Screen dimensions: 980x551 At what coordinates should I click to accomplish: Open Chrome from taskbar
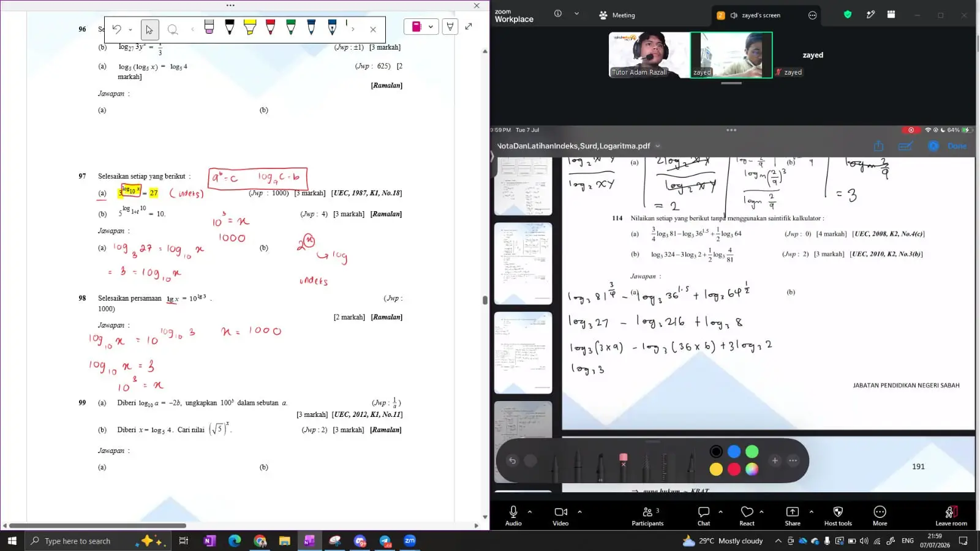point(260,541)
